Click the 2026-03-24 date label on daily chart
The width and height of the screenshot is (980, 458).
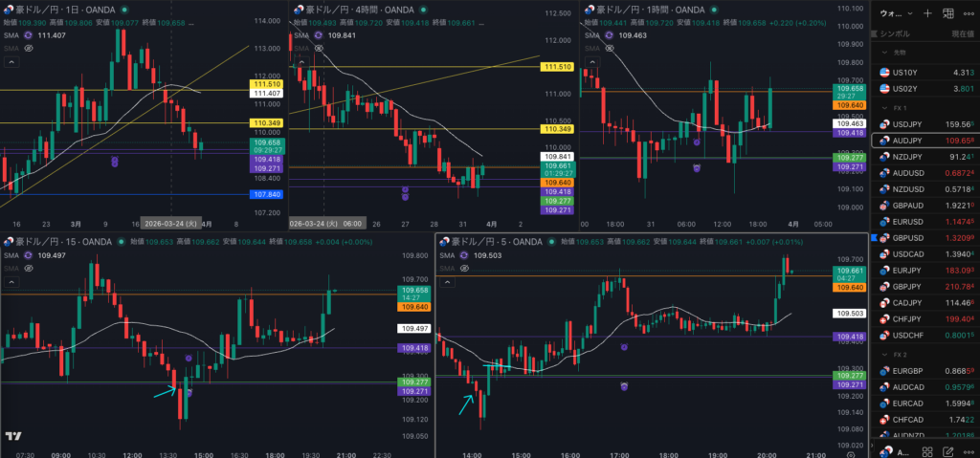tap(170, 223)
